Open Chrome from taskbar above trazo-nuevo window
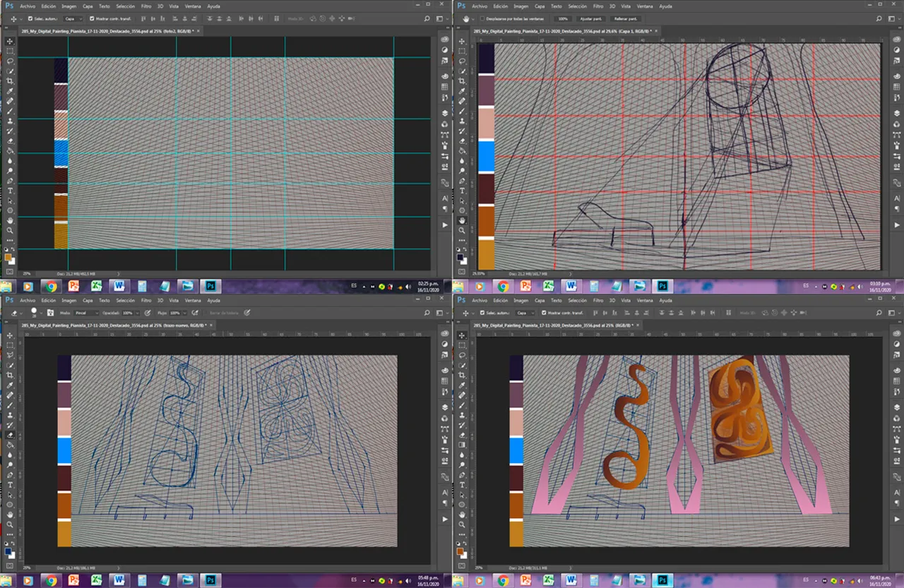Screen dimensions: 904x588 pos(50,287)
